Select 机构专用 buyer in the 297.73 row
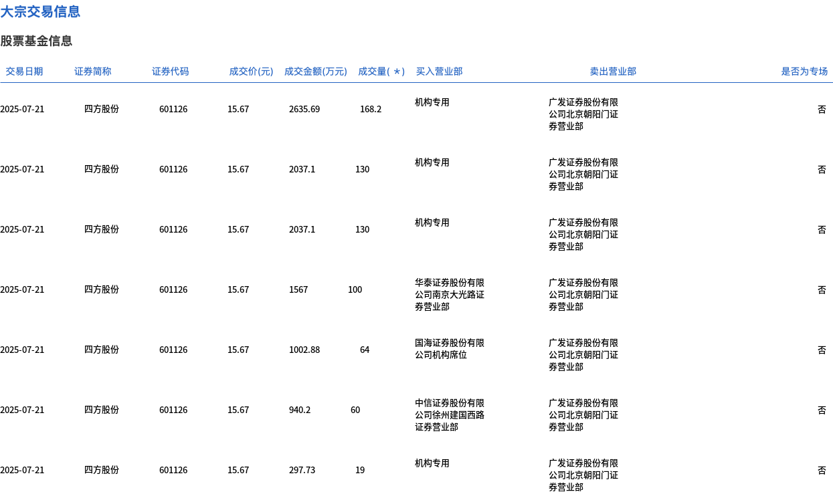The image size is (833, 504). tap(432, 463)
